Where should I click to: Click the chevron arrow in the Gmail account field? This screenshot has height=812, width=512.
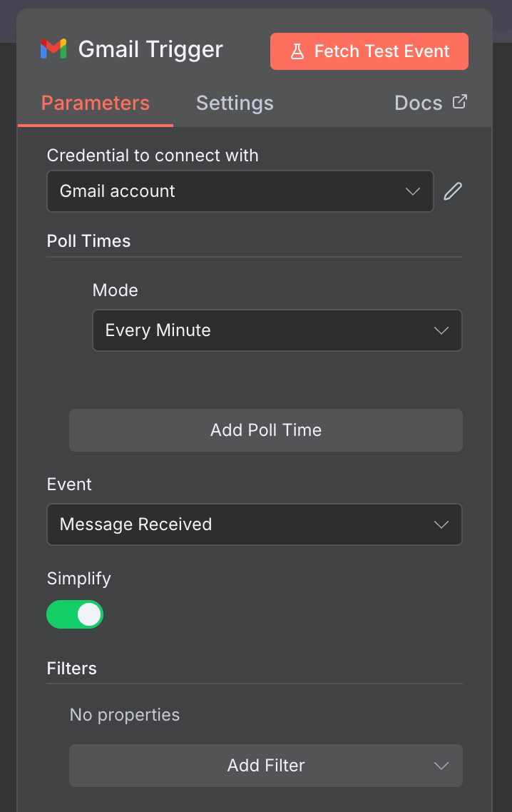point(413,191)
